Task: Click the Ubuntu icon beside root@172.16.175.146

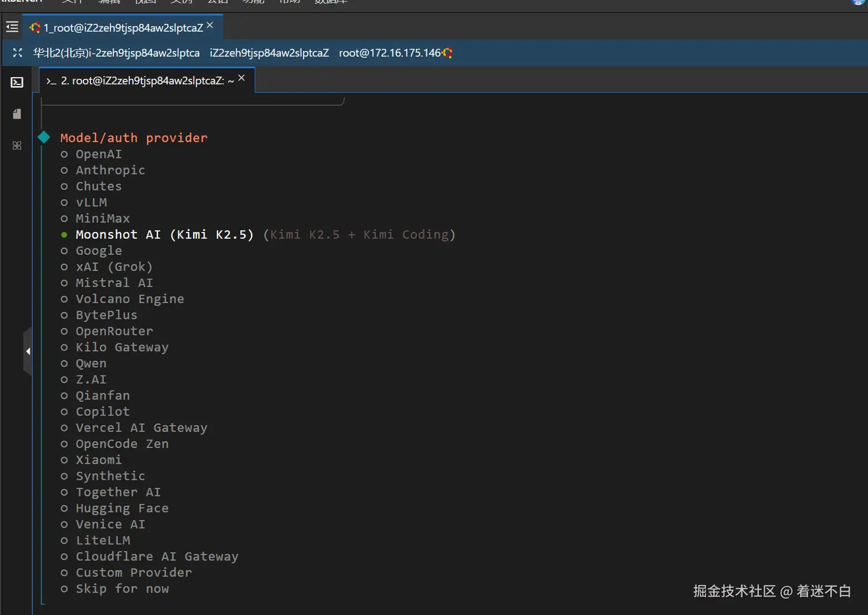Action: point(447,53)
